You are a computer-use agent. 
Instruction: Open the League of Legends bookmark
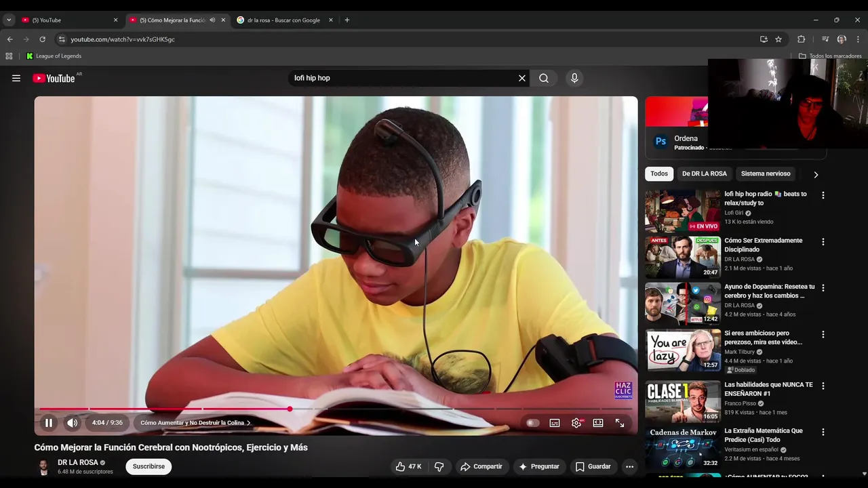pos(54,56)
